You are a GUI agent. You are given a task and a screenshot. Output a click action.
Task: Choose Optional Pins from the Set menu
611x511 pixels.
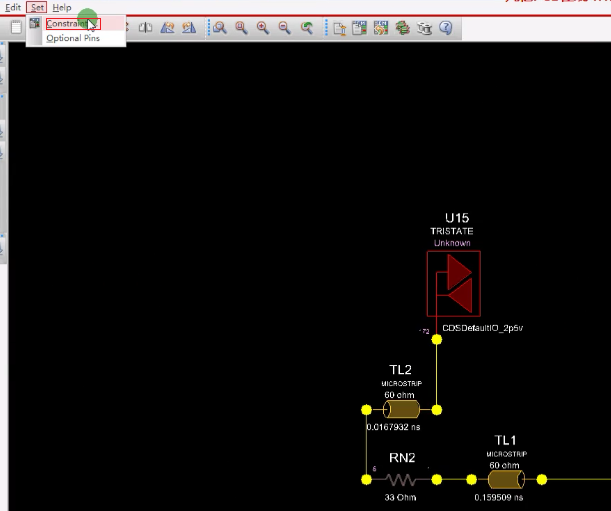pos(72,38)
